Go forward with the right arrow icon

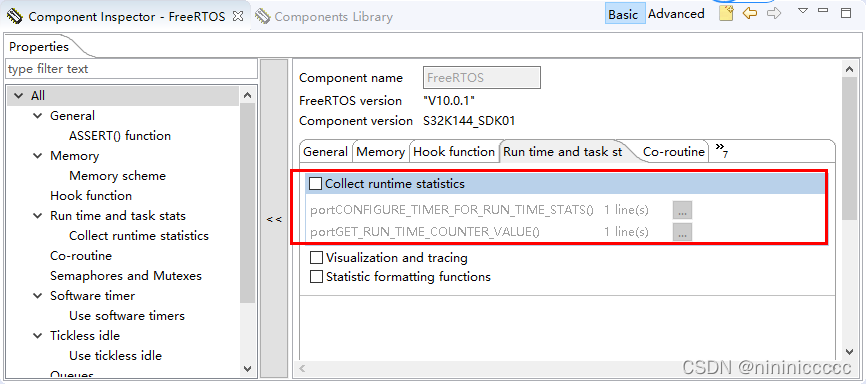(x=774, y=14)
